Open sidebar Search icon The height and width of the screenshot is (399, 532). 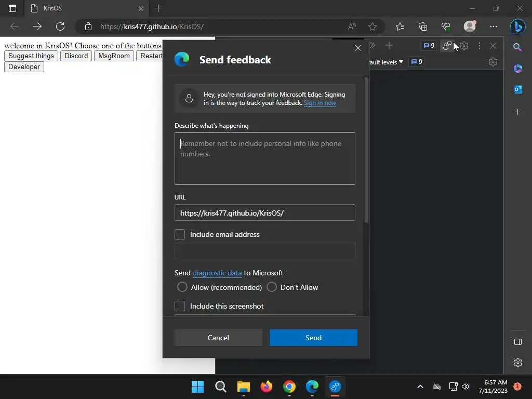click(517, 47)
